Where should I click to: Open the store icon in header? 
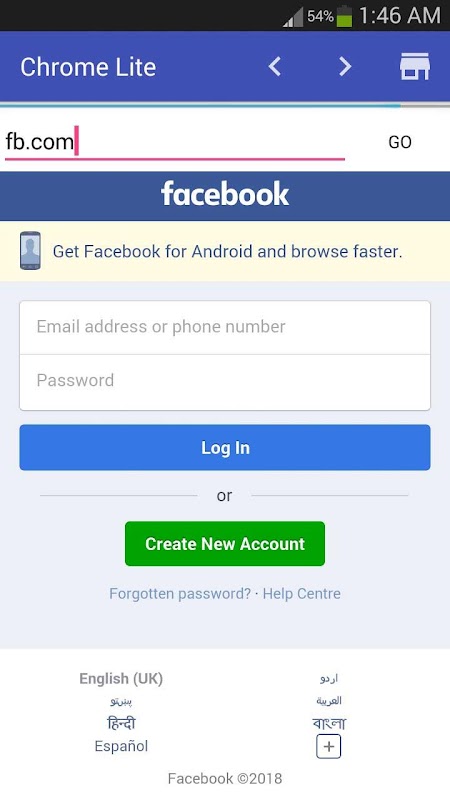click(415, 66)
